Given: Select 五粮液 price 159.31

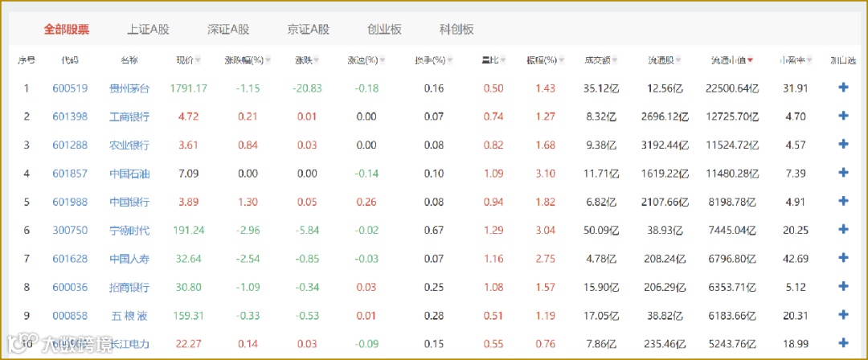Looking at the screenshot, I should (x=189, y=315).
